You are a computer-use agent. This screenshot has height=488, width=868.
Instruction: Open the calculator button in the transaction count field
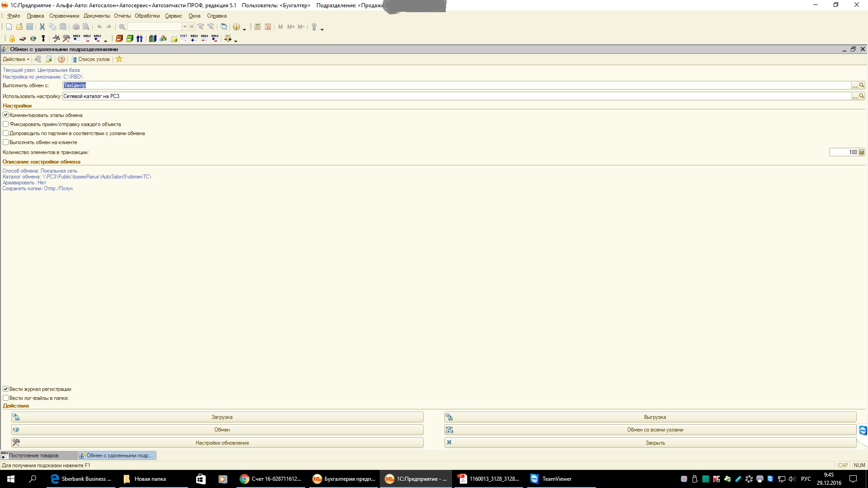(862, 152)
